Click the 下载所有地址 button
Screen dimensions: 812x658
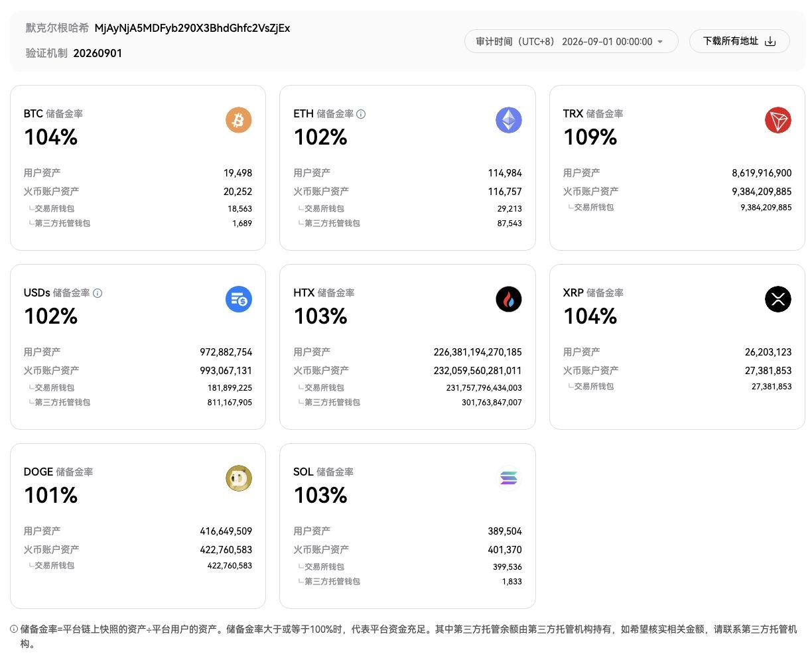coord(739,41)
